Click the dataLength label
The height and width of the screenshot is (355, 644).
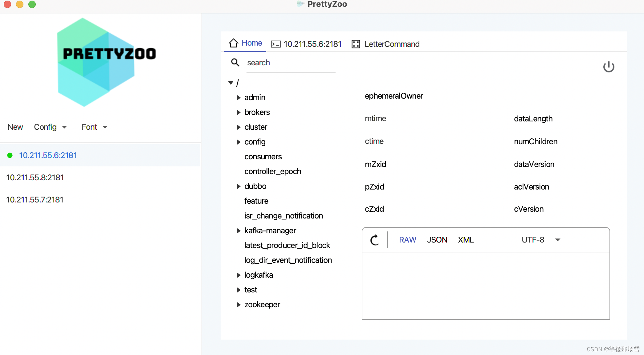coord(533,119)
